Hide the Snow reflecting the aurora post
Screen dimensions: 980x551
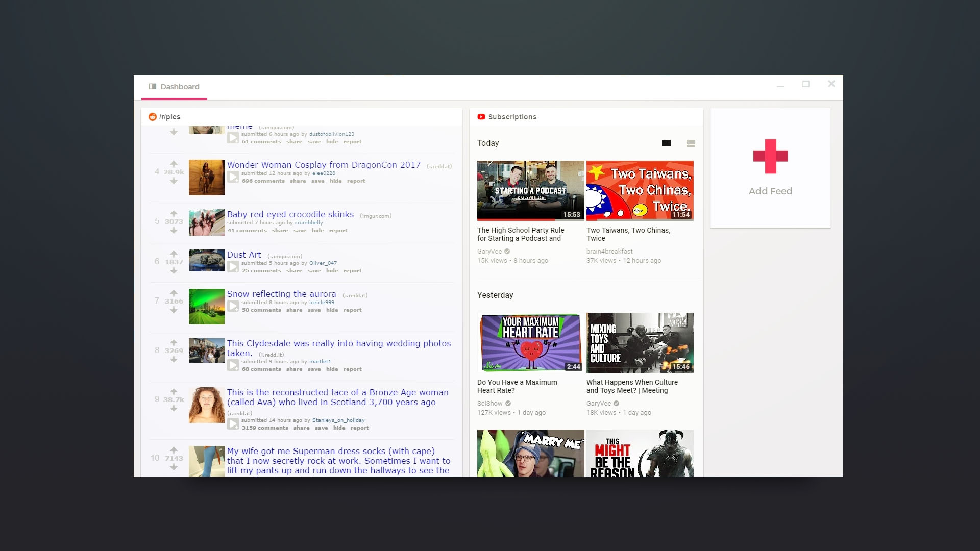332,310
